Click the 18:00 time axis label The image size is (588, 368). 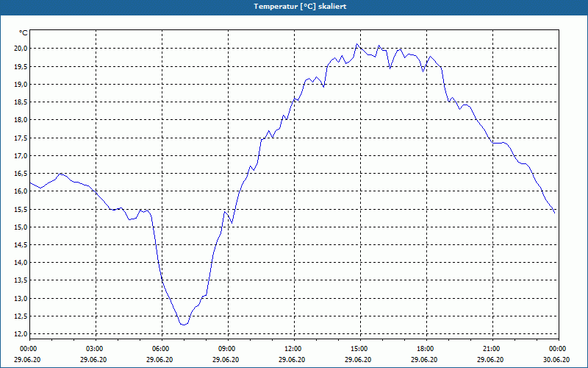pos(426,349)
